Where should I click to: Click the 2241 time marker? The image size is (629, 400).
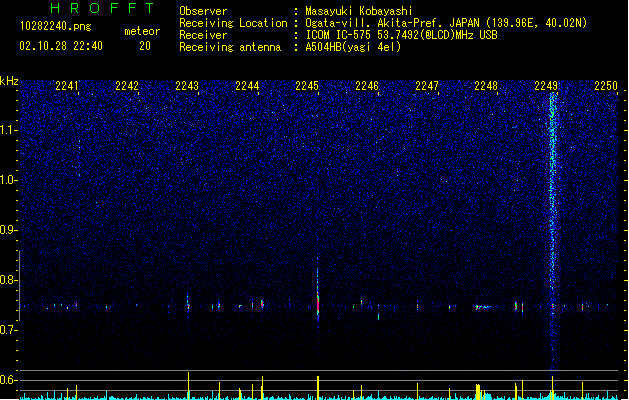click(x=67, y=86)
